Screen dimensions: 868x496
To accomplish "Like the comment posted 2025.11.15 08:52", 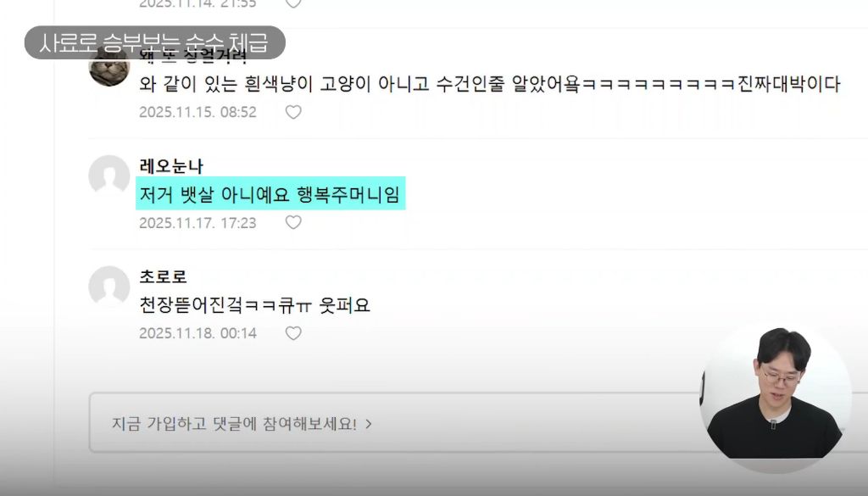I will coord(293,113).
